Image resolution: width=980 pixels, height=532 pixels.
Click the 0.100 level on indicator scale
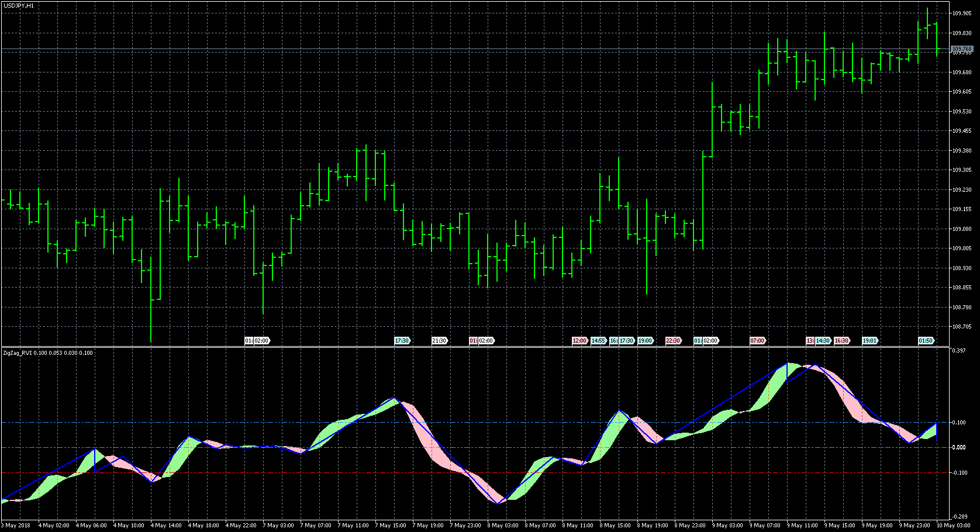[959, 423]
